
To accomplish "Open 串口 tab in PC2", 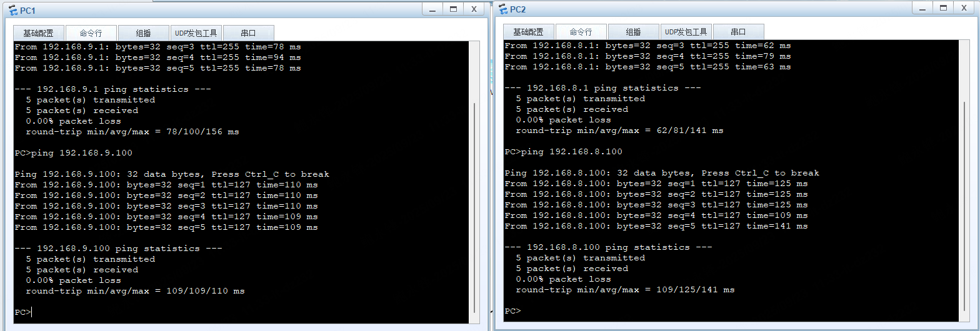I will click(x=738, y=32).
